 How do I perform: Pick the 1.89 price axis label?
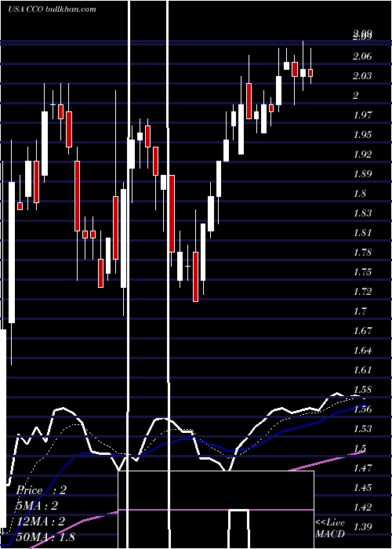point(362,173)
